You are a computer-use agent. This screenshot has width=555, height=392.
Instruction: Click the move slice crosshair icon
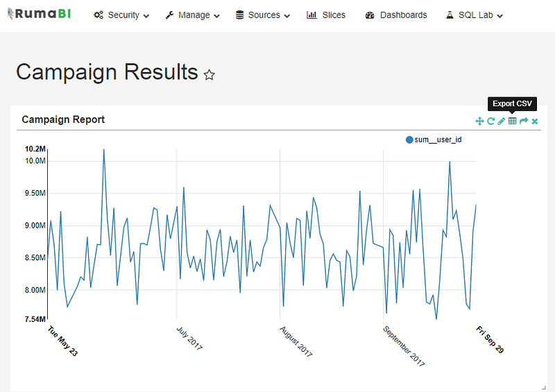(x=479, y=121)
